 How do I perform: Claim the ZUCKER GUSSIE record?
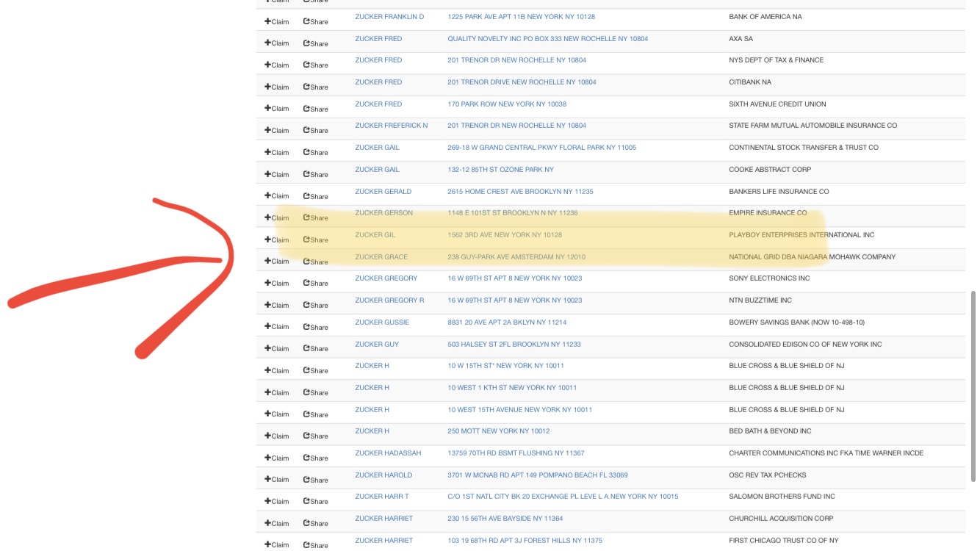(x=277, y=326)
